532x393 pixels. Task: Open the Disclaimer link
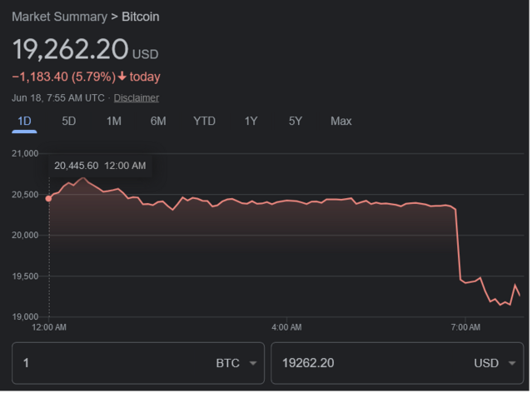pos(137,98)
